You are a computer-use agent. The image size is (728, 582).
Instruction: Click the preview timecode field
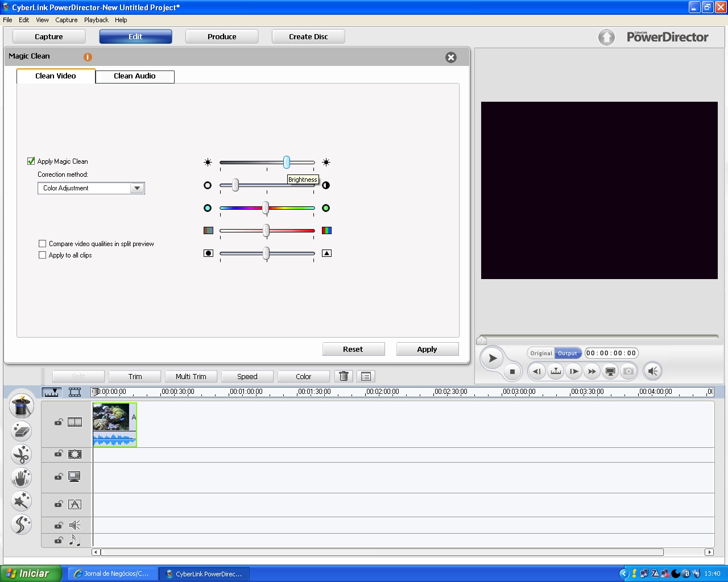pyautogui.click(x=612, y=353)
